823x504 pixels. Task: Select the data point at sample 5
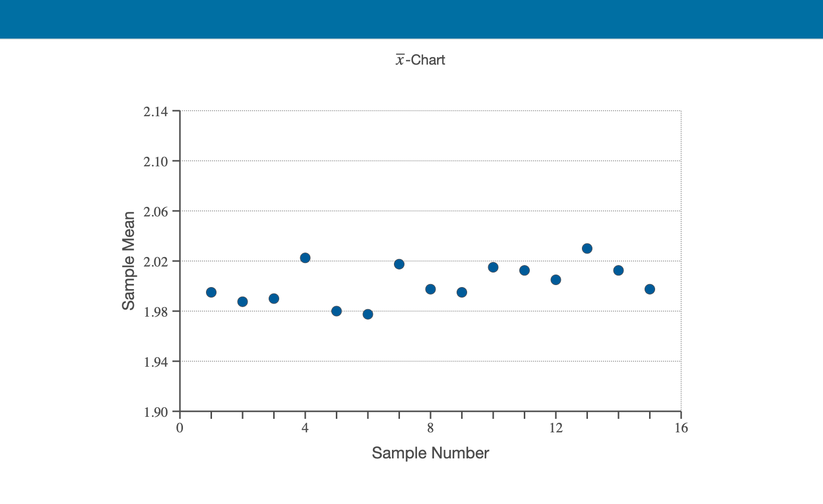[337, 311]
